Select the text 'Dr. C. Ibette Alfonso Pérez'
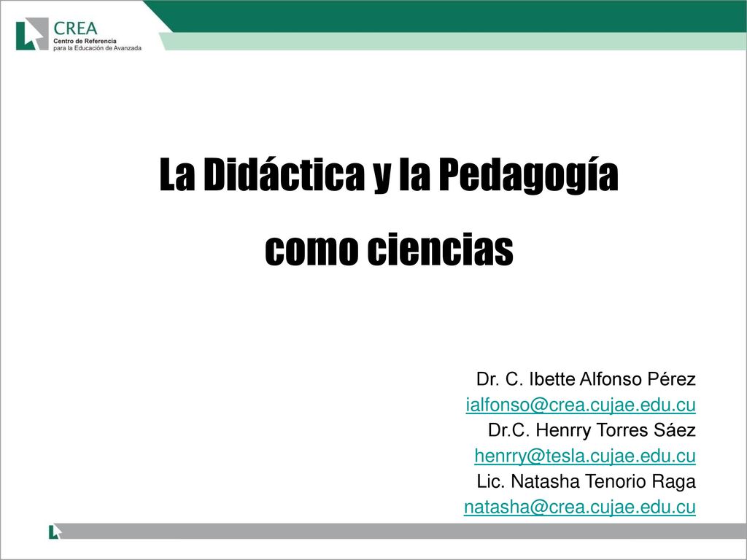This screenshot has height=560, width=747. 586,379
